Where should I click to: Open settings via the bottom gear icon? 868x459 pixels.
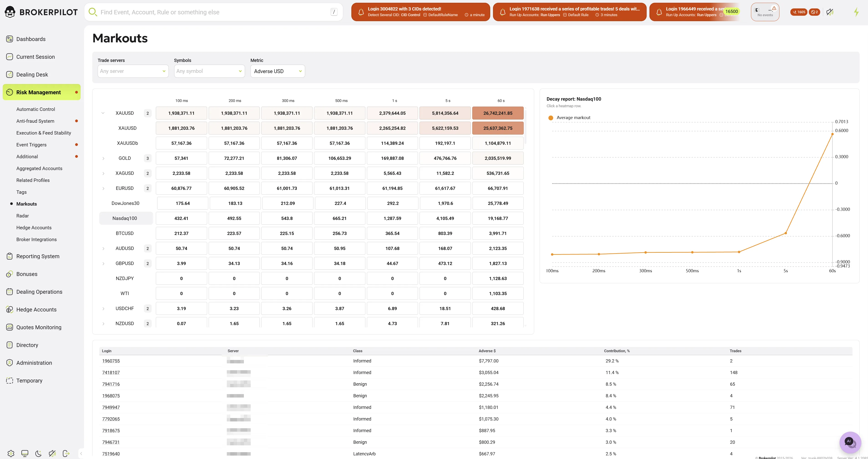[11, 453]
